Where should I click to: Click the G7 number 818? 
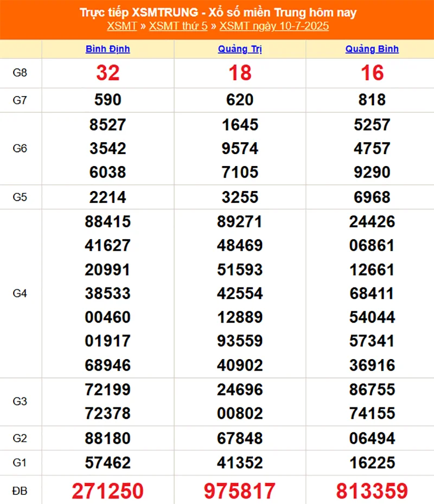pos(372,100)
